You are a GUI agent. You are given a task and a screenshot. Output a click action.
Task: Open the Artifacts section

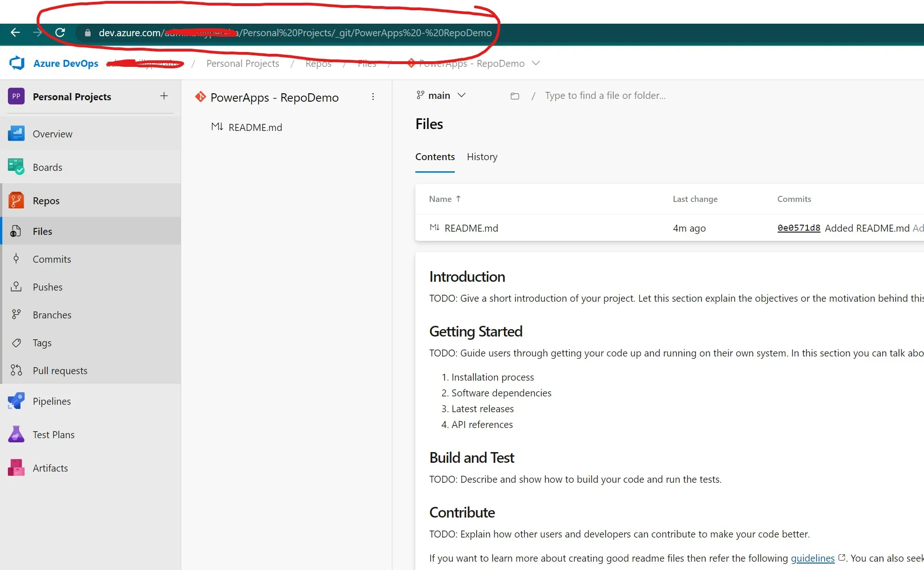pyautogui.click(x=50, y=468)
